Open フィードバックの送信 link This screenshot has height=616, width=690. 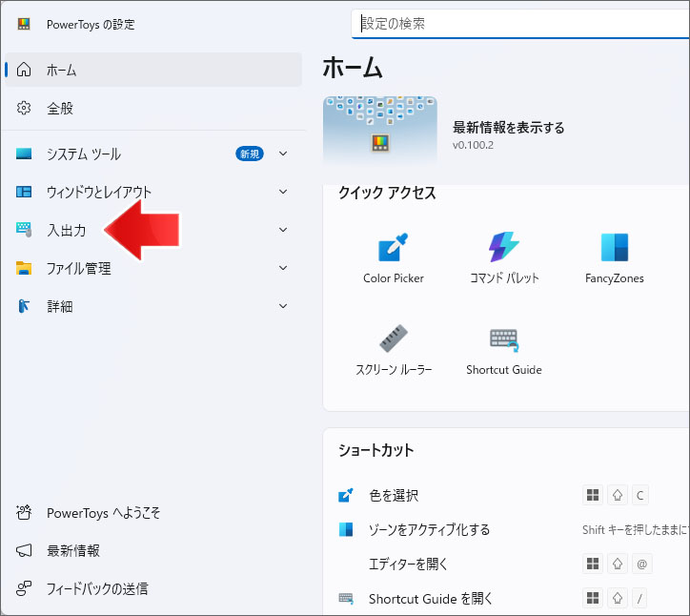153,588
